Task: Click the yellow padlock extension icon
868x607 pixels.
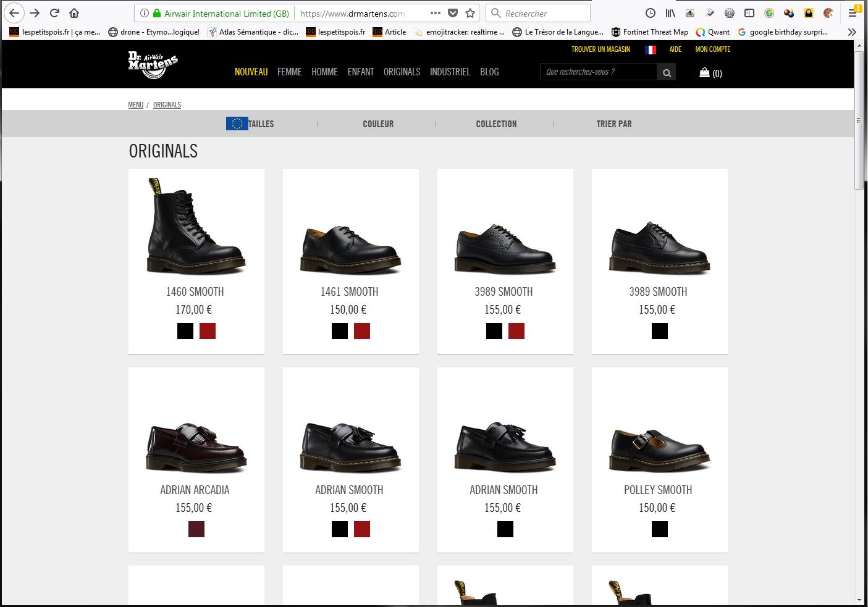Action: [x=809, y=13]
